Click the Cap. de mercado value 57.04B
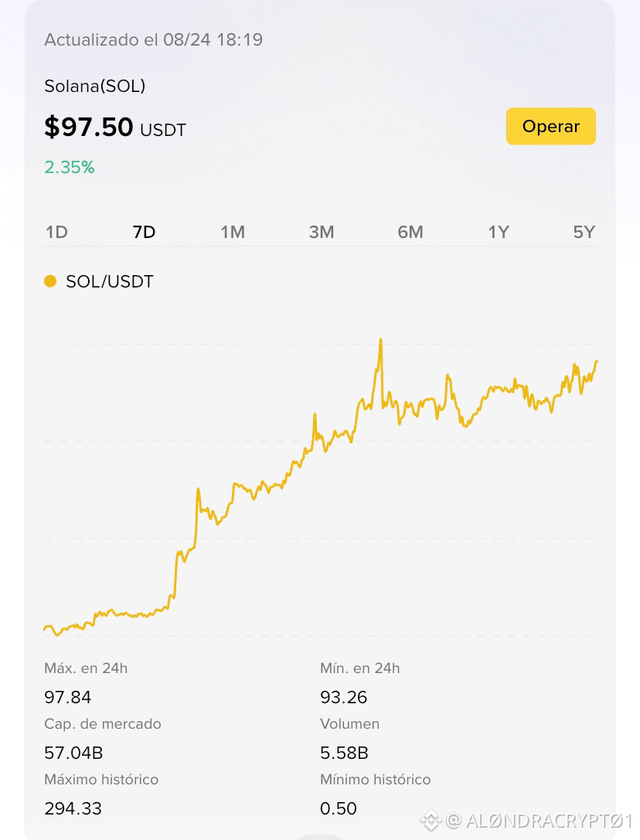 (73, 753)
